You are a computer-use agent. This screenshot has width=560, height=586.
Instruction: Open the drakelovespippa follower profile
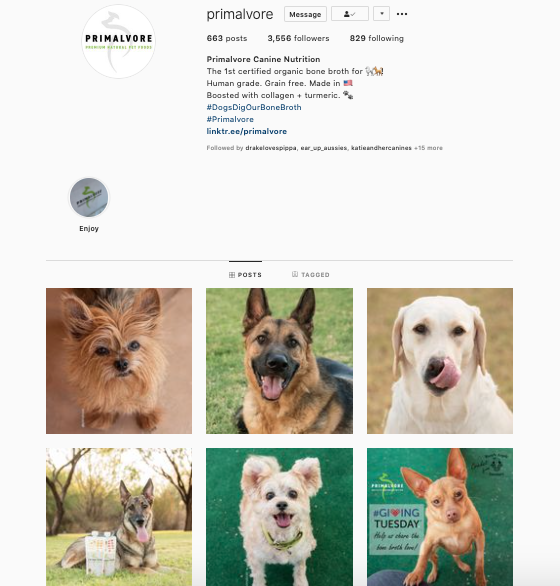coord(271,148)
